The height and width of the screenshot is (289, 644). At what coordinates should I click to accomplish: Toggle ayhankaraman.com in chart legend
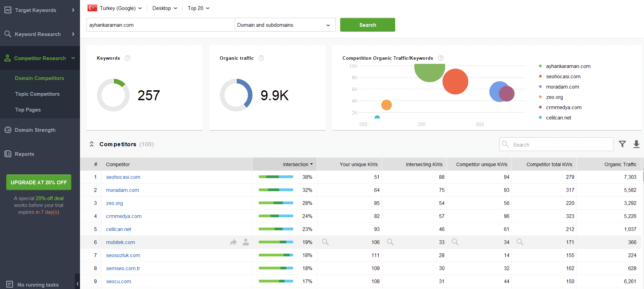565,66
